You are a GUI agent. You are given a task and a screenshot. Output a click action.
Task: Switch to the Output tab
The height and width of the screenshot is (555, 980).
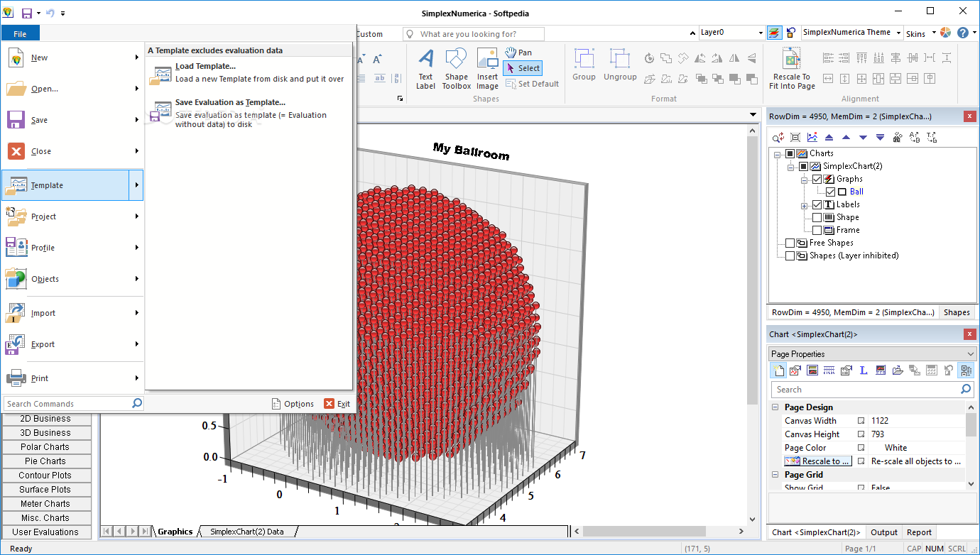pos(884,532)
